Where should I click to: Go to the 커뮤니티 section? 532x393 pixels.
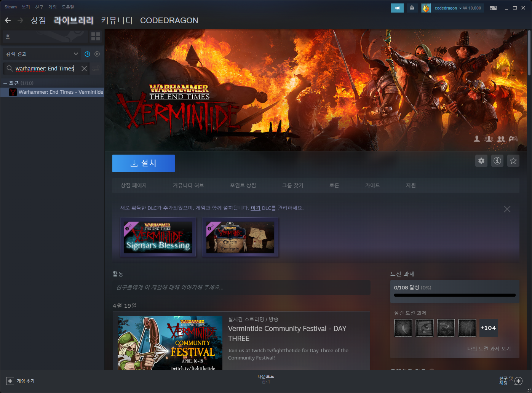[x=117, y=21]
